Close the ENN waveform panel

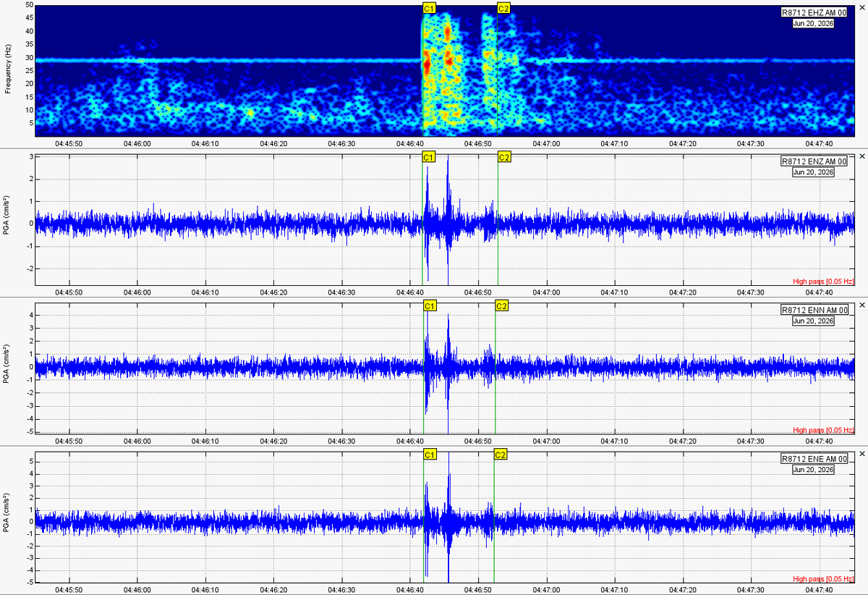click(861, 305)
